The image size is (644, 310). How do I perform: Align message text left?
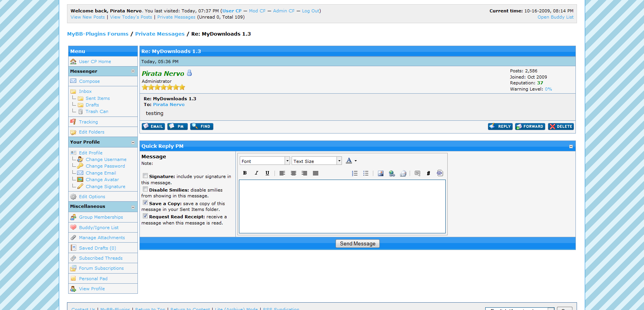click(x=282, y=173)
